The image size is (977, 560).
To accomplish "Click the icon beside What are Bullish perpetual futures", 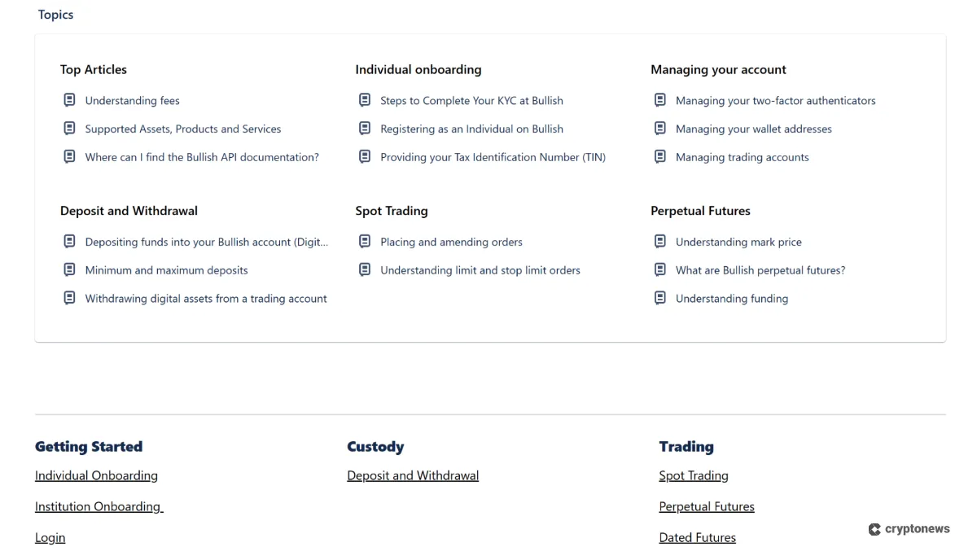I will [660, 270].
